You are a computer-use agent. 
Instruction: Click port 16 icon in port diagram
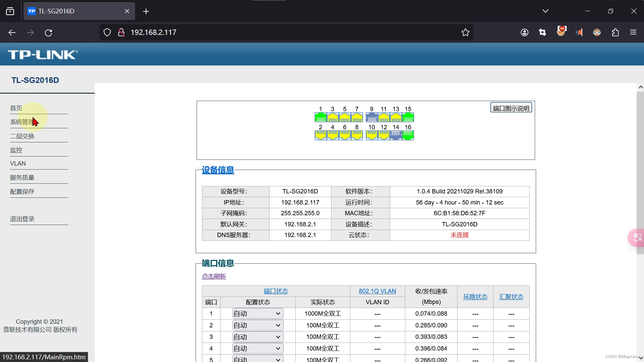click(x=408, y=135)
